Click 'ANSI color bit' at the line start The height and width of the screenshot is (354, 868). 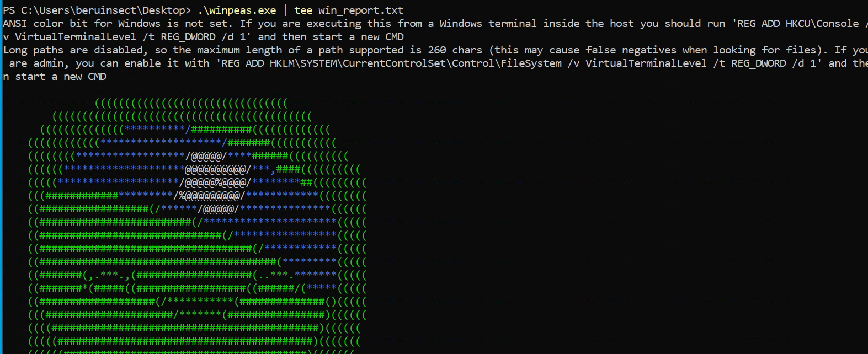pyautogui.click(x=45, y=23)
